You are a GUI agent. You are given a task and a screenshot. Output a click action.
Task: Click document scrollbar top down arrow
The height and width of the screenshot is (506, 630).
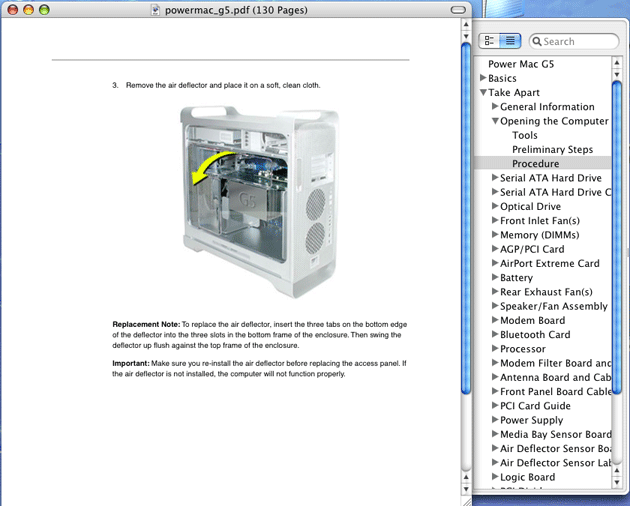(466, 36)
